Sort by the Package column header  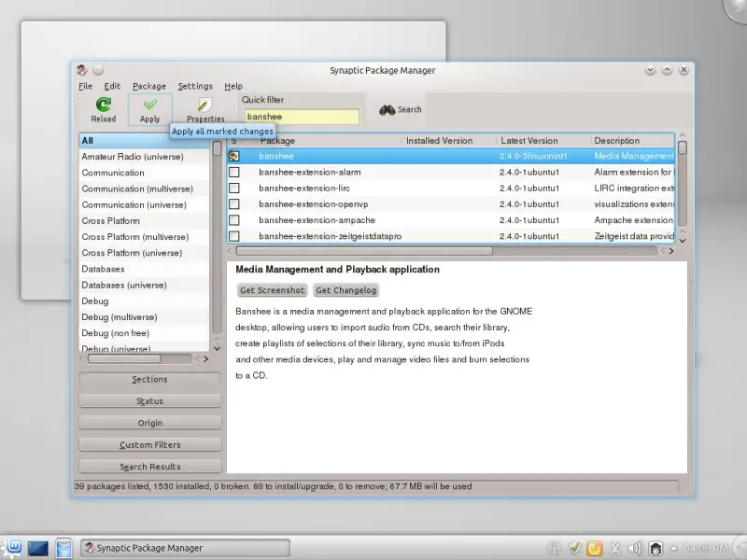[x=329, y=141]
